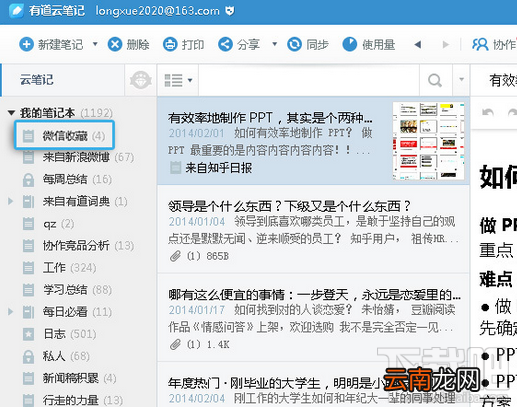This screenshot has height=408, width=517.
Task: Click the forward navigation arrow
Action: tap(446, 44)
